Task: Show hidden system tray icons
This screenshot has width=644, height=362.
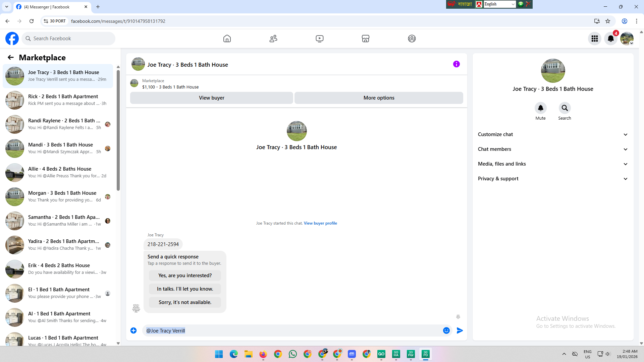Action: [564, 354]
